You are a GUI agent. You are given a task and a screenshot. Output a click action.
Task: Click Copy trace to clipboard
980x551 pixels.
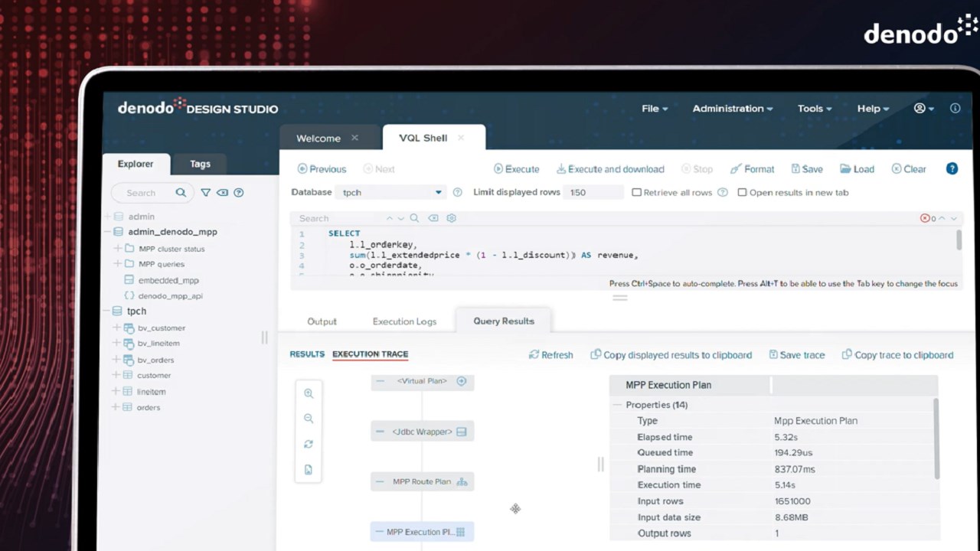pyautogui.click(x=897, y=355)
